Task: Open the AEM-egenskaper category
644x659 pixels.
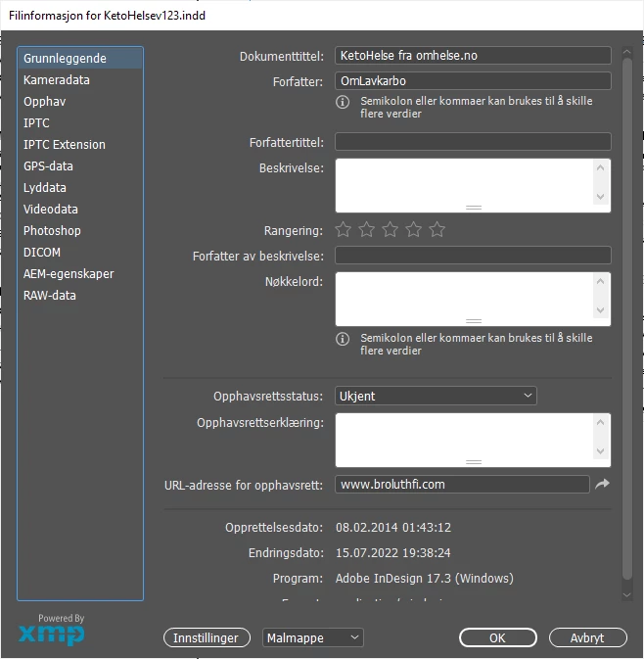Action: pos(80,273)
